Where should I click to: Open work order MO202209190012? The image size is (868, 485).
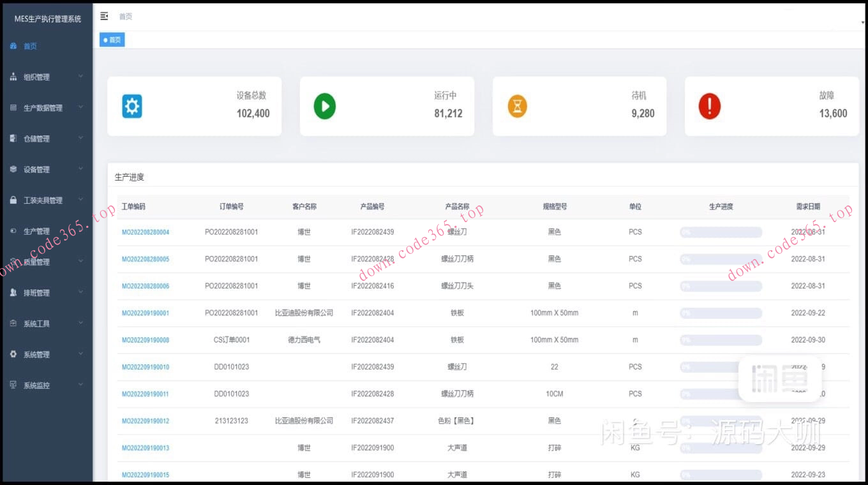click(x=146, y=421)
